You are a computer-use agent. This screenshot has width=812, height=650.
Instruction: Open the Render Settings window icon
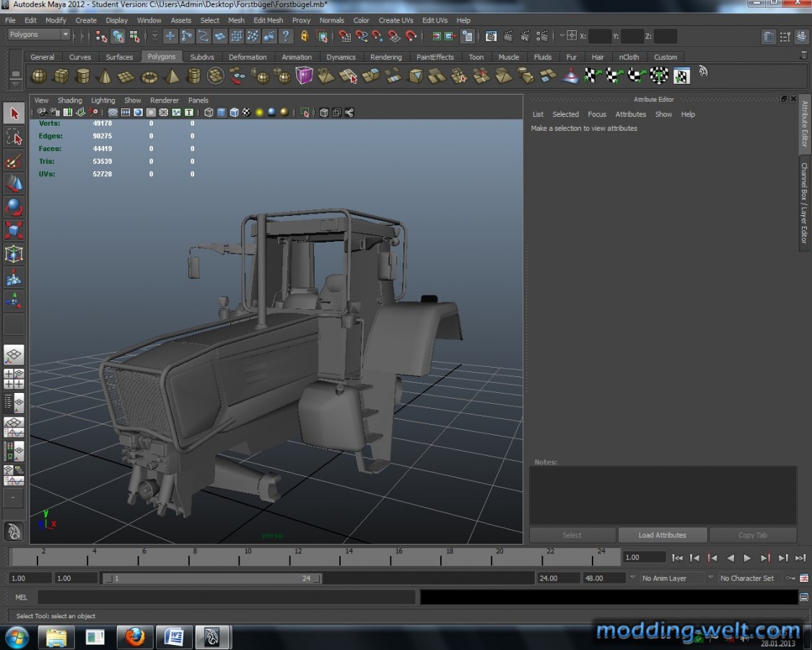542,36
